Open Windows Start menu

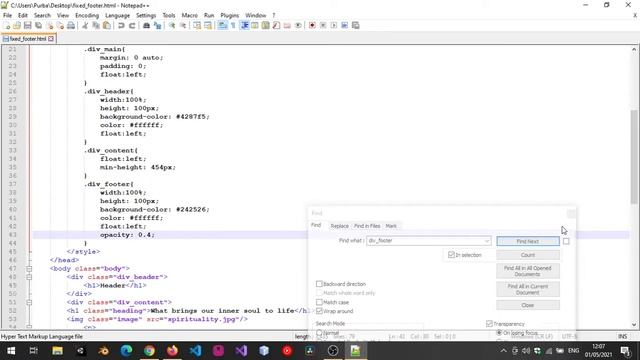click(x=11, y=351)
